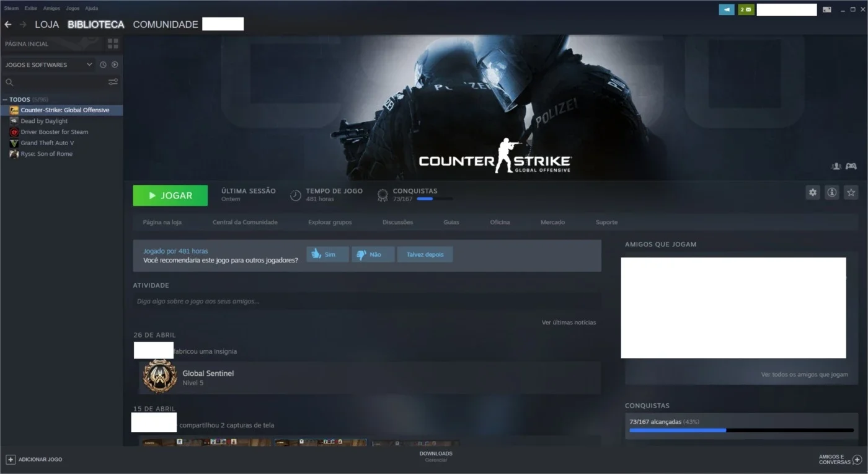Click Ver últimas notícias link
Screen dimensions: 868x474
coord(569,323)
